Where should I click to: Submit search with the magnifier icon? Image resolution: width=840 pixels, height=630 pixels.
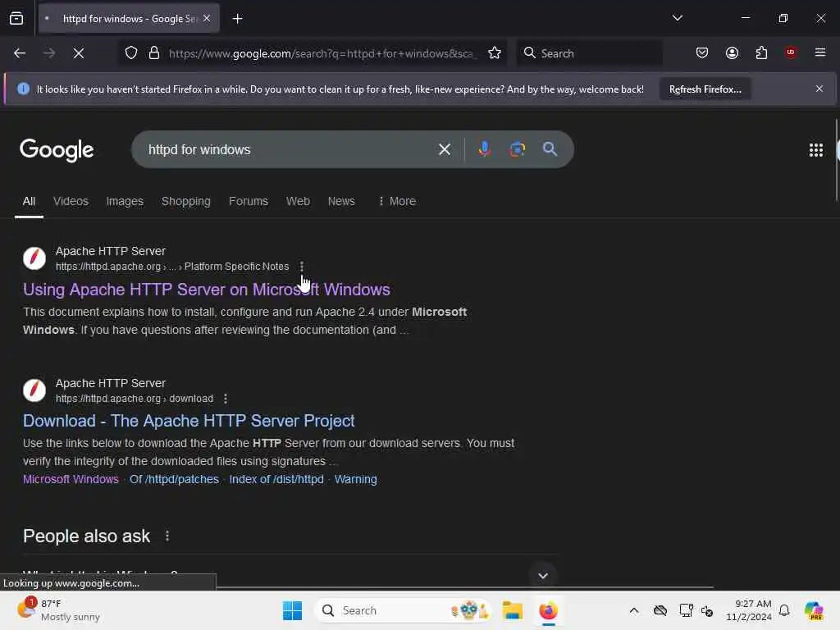(550, 149)
